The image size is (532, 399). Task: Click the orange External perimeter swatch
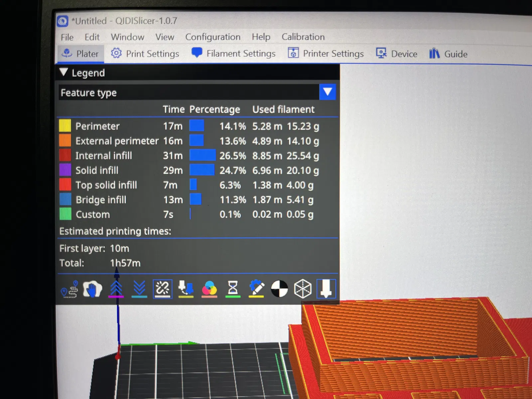[x=65, y=140]
